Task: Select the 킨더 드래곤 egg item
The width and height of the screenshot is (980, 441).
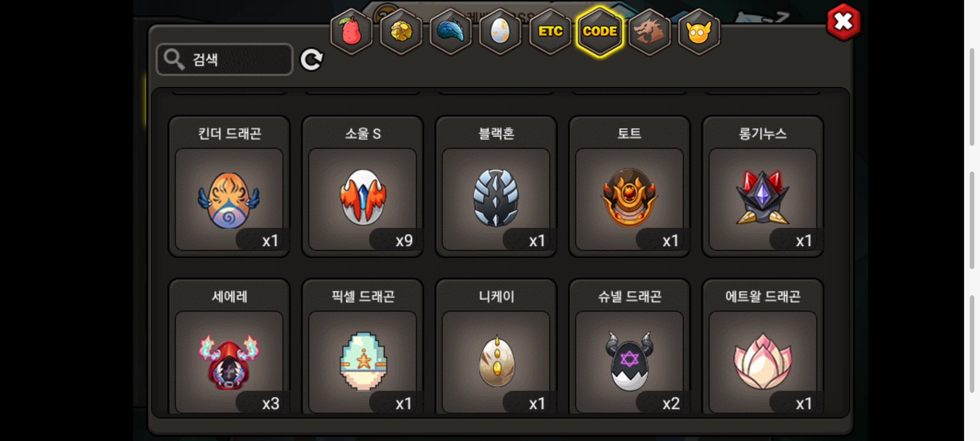Action: 229,187
